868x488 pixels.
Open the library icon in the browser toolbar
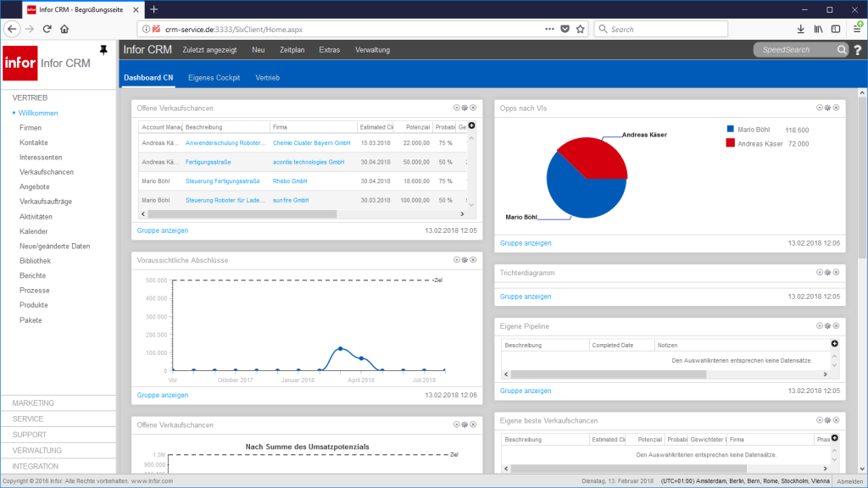(x=819, y=28)
